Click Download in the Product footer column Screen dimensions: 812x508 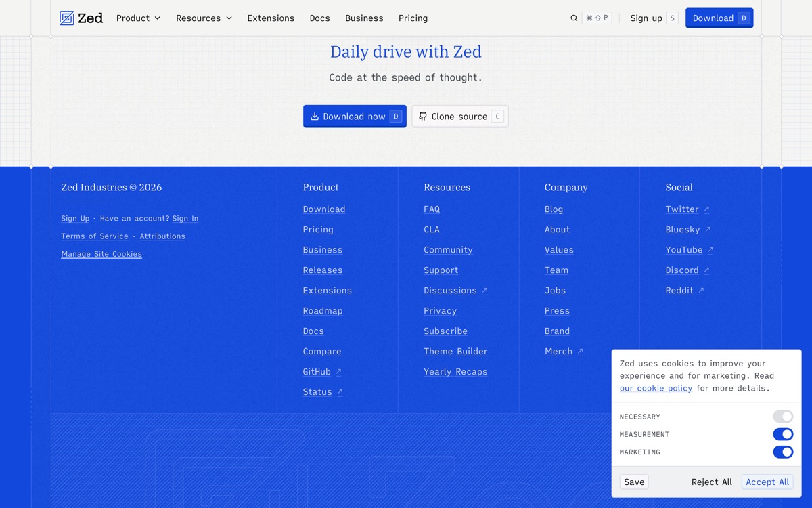(x=324, y=209)
